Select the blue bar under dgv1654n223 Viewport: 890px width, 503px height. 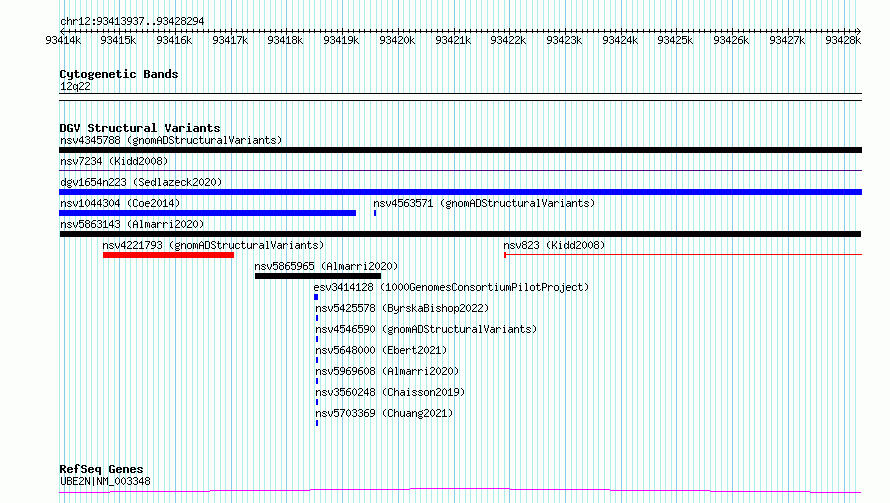(460, 192)
